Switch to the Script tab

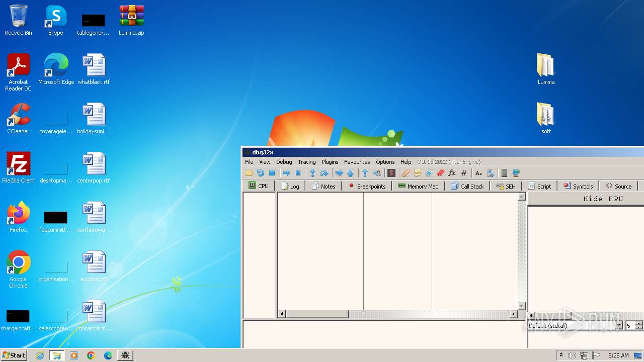[x=539, y=186]
